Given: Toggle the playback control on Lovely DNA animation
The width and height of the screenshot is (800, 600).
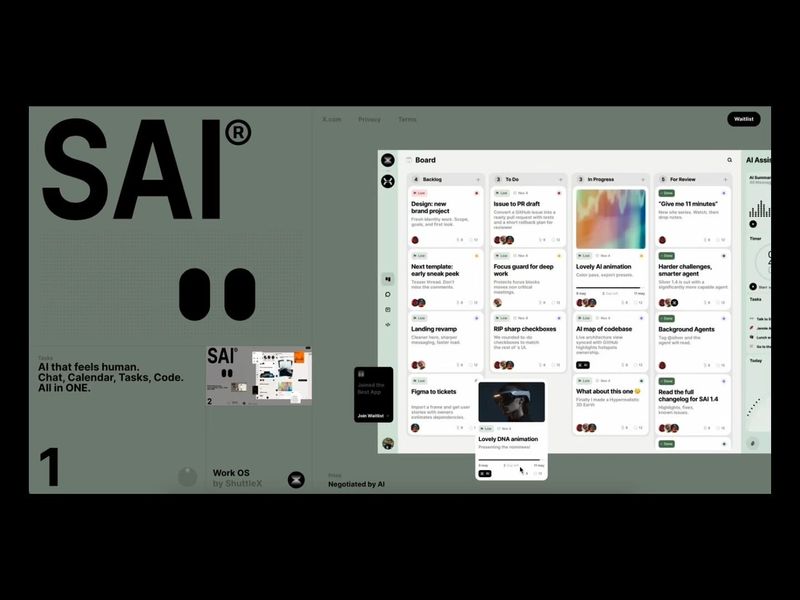Looking at the screenshot, I should (x=485, y=473).
